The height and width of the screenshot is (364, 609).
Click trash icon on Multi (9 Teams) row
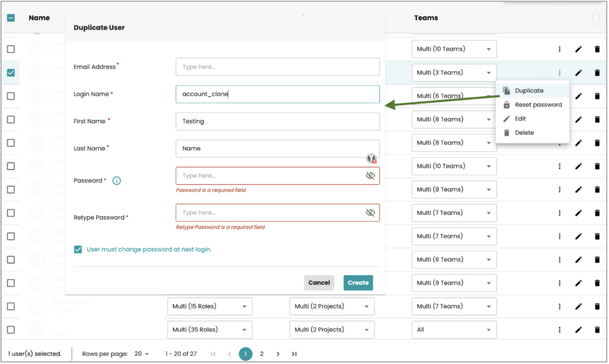coord(597,283)
